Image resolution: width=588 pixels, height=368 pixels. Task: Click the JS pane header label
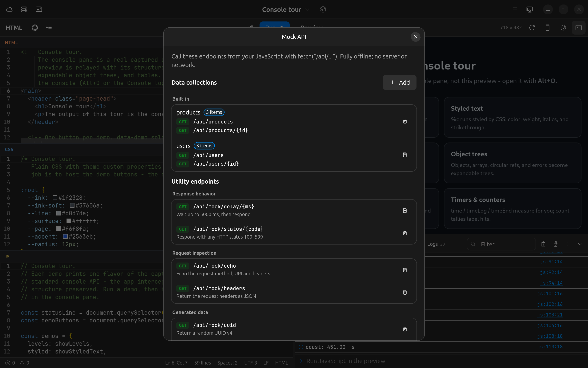pyautogui.click(x=7, y=257)
